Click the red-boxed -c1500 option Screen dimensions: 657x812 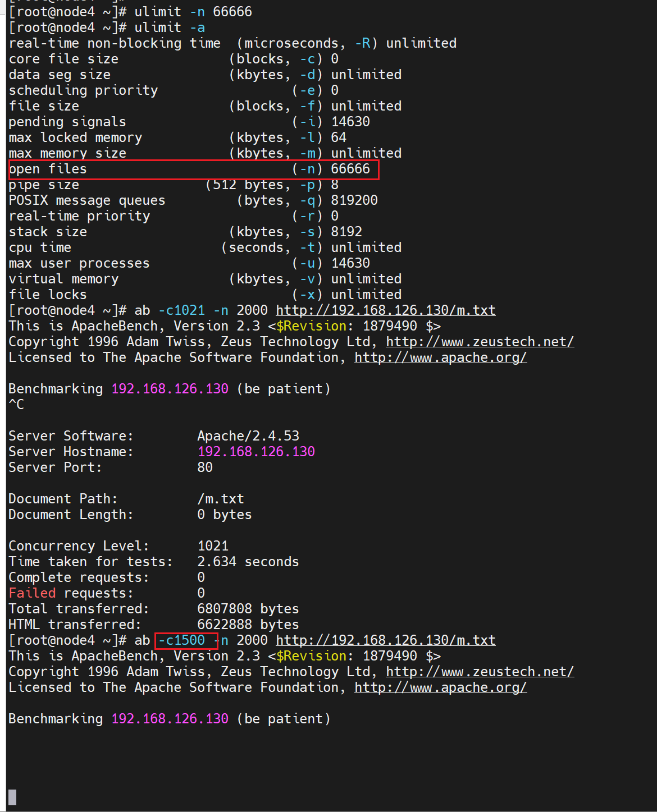182,640
